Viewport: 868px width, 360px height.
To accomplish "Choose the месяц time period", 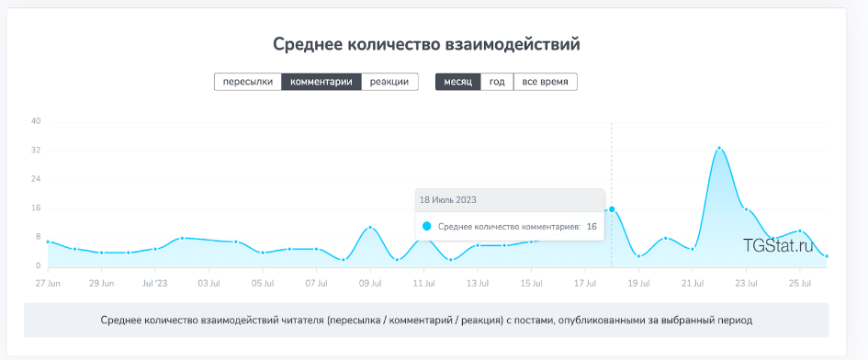I will click(457, 82).
